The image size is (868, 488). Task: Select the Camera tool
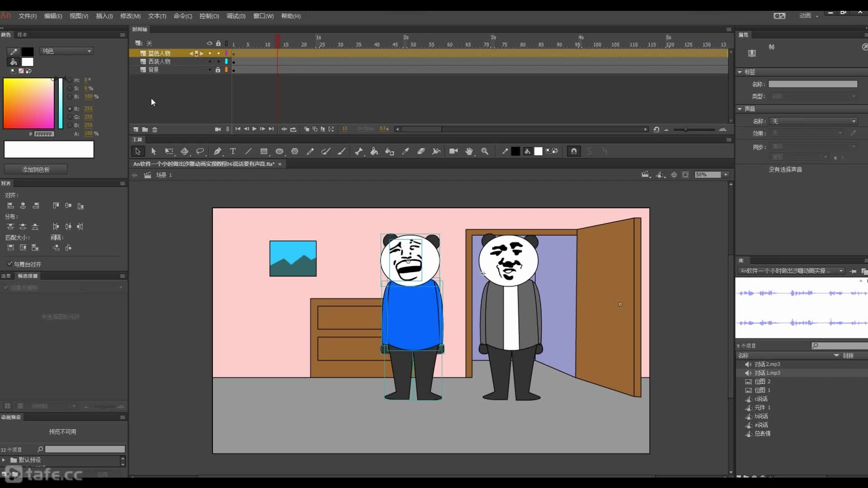pyautogui.click(x=454, y=151)
